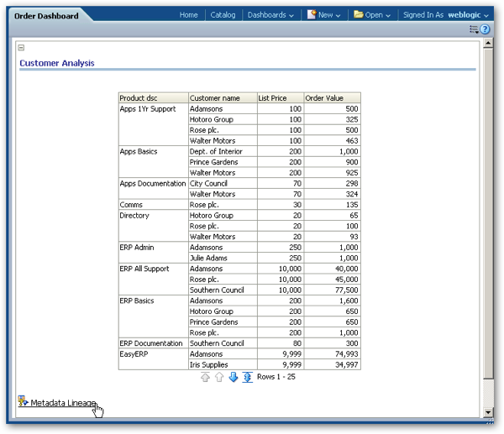This screenshot has height=434, width=504.
Task: Click the Open folder icon
Action: (x=359, y=14)
